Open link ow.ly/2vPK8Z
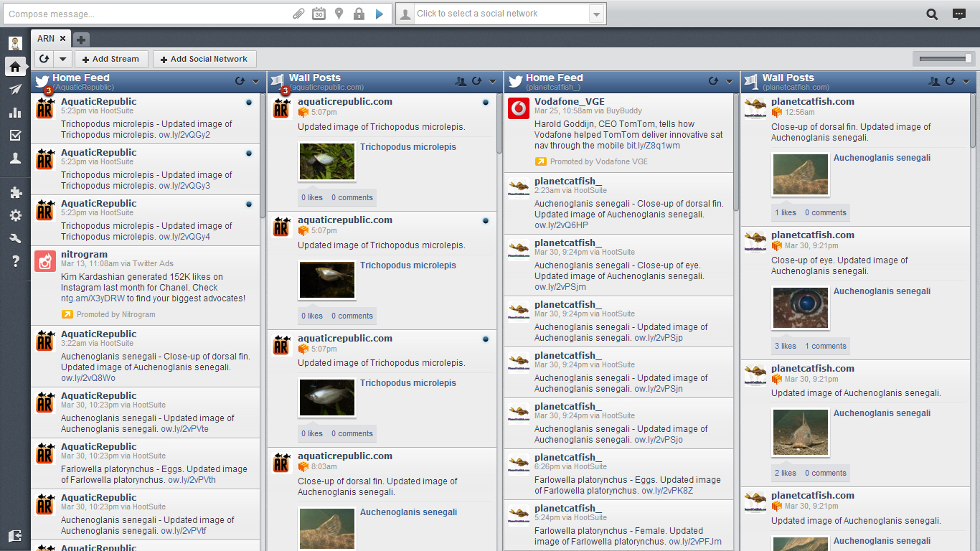This screenshot has height=551, width=980. pos(667,491)
